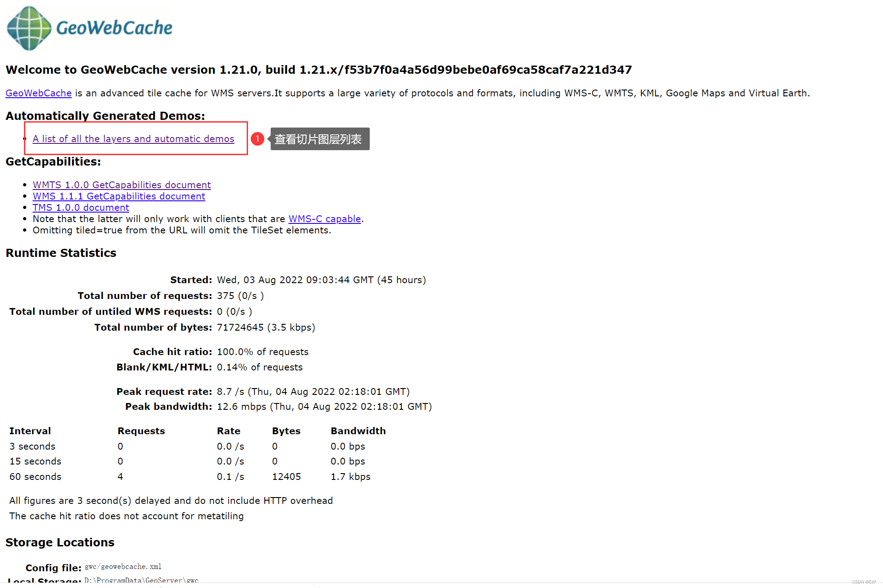The image size is (883, 588).
Task: Follow the WMS-C capable link
Action: point(325,219)
